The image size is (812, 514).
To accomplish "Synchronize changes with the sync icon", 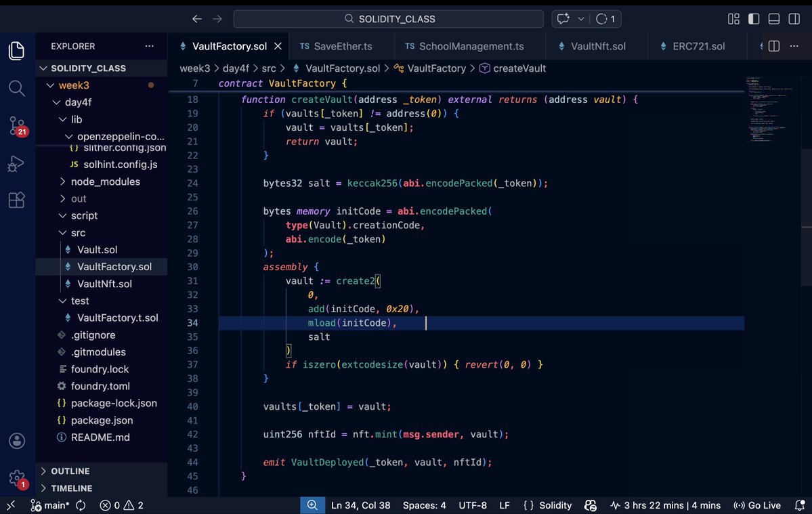I will point(81,505).
